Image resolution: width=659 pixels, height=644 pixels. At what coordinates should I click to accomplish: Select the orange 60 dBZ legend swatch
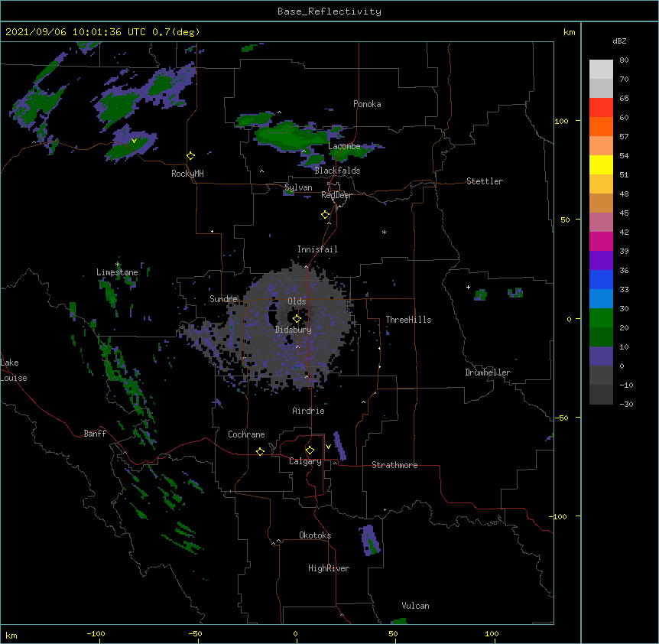coord(601,126)
